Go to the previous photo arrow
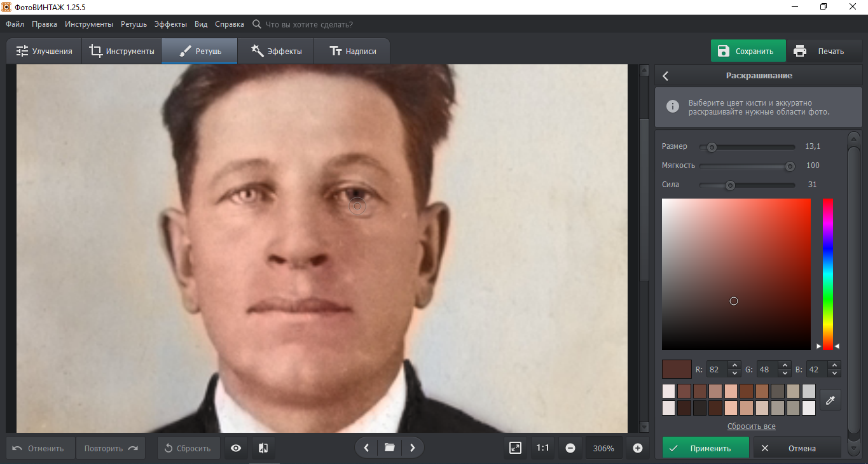Screen dimensions: 868x464 coord(366,447)
